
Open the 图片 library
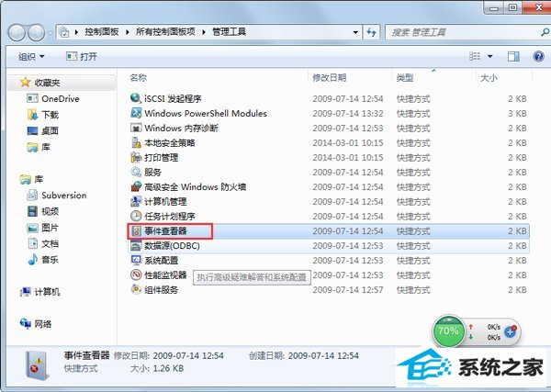coord(43,228)
